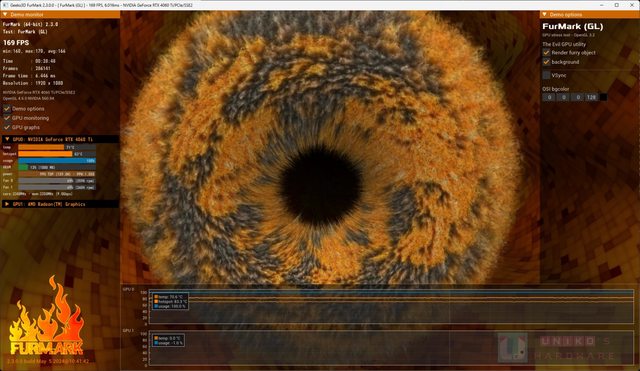Open the black OSI bgcolor color swatch
Viewport: 640px width, 371px height.
[603, 97]
